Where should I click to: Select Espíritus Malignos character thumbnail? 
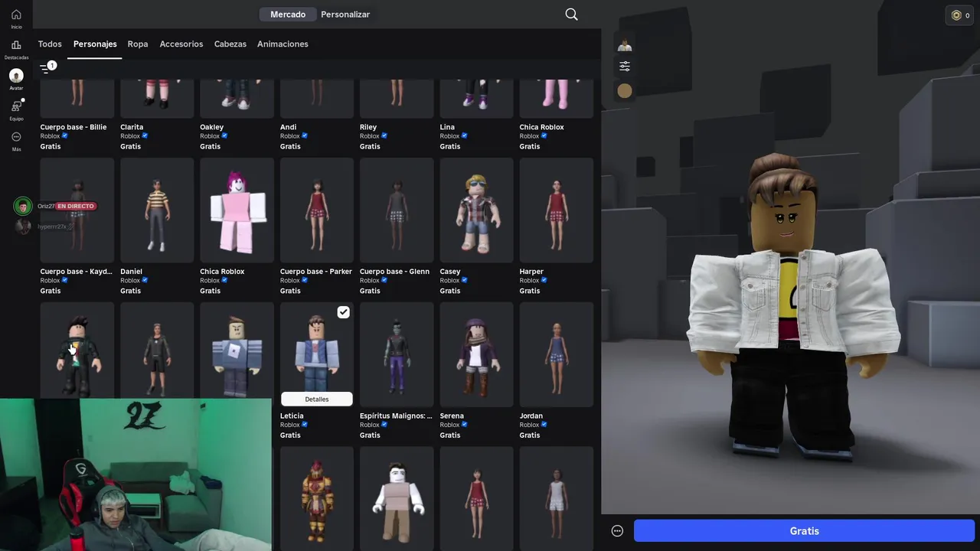tap(397, 354)
